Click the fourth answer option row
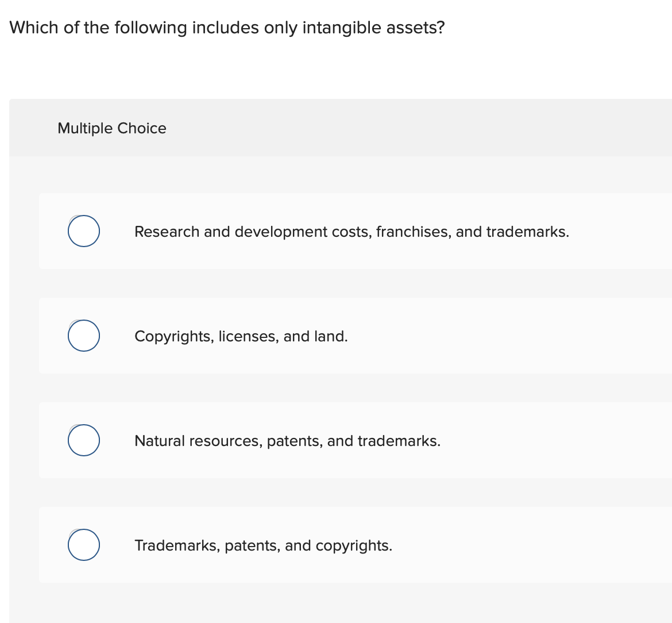672x623 pixels. coord(345,545)
